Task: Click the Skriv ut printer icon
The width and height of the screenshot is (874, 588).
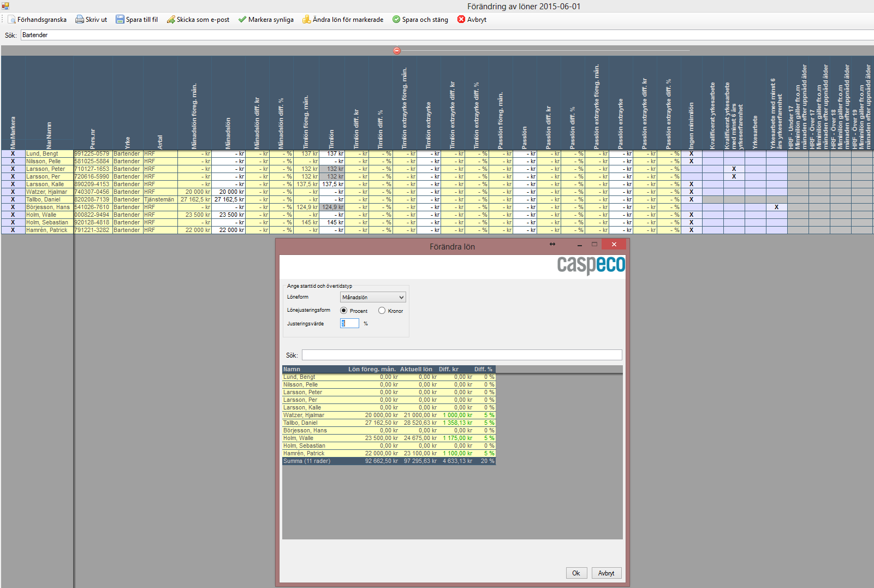Action: [80, 20]
